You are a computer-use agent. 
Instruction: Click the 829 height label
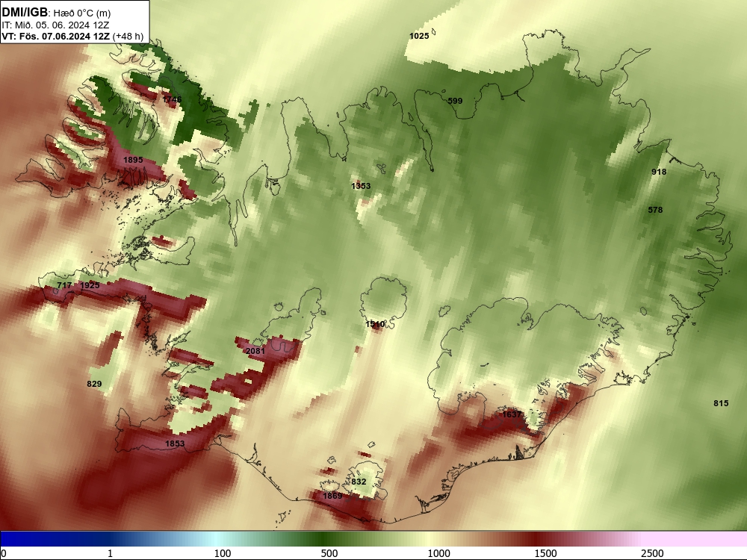94,384
